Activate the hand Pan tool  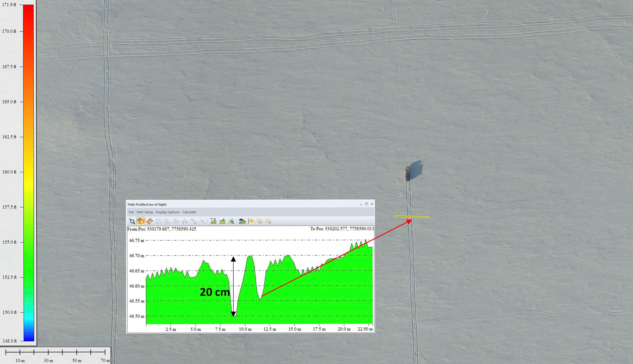coord(141,221)
